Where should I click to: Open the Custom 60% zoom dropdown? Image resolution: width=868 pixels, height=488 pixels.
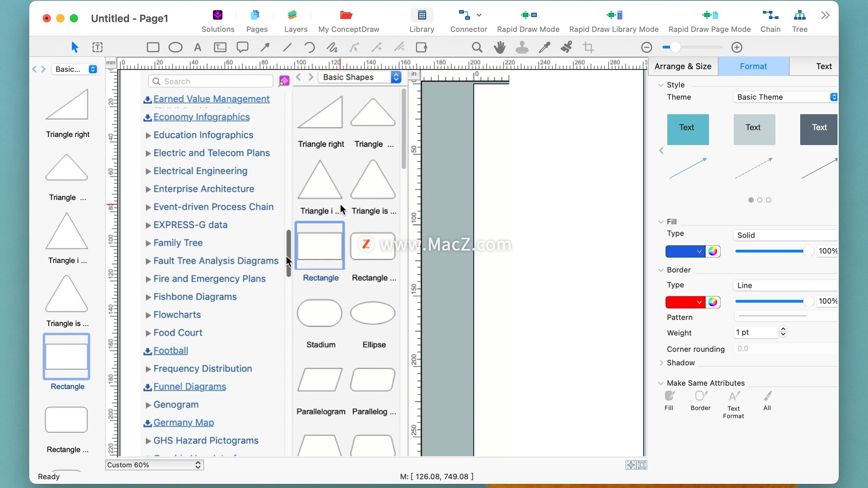(154, 465)
